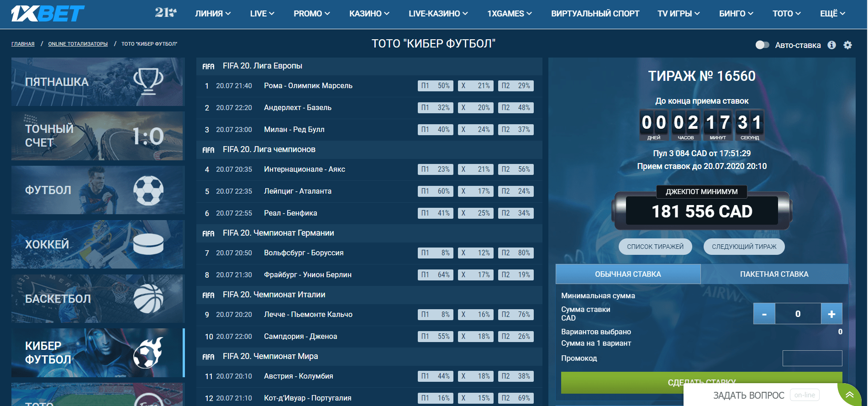Select П1 50% for Рома - Олимпик Марсель
The height and width of the screenshot is (406, 868).
coord(436,86)
